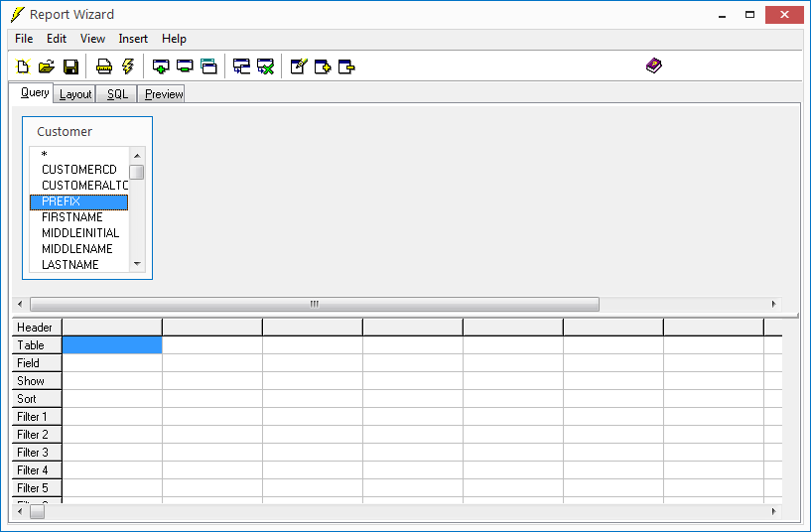Click the query pane right scroll arrow

click(773, 304)
